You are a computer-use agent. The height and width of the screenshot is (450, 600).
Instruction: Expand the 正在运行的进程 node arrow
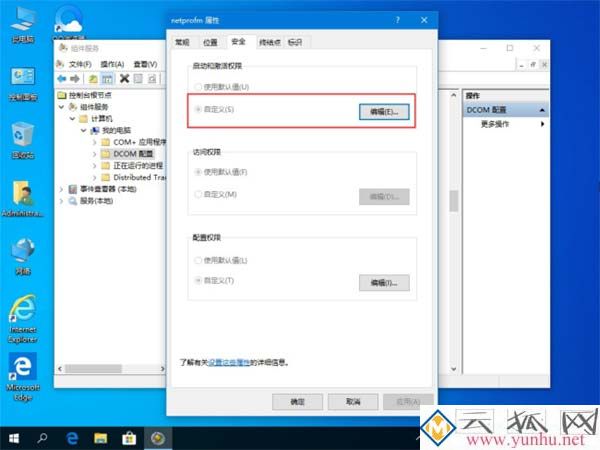click(95, 166)
